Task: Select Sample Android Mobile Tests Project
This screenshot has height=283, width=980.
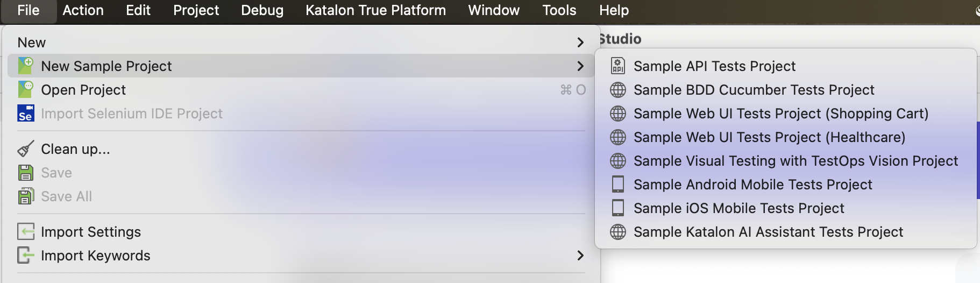Action: tap(786, 184)
